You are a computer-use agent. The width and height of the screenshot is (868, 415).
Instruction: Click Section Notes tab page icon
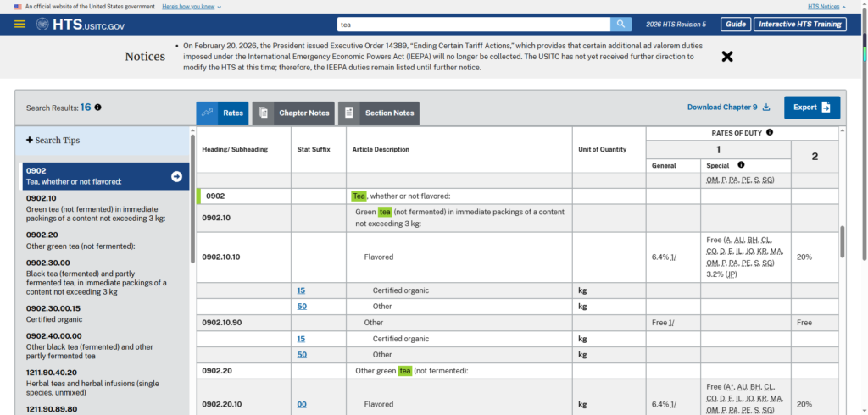point(348,113)
